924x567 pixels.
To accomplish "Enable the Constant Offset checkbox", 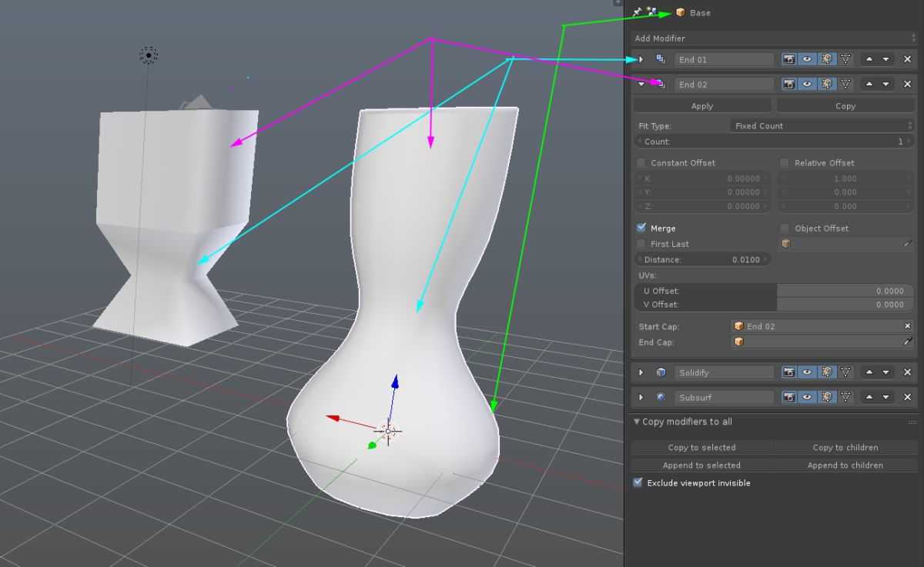I will (x=641, y=162).
